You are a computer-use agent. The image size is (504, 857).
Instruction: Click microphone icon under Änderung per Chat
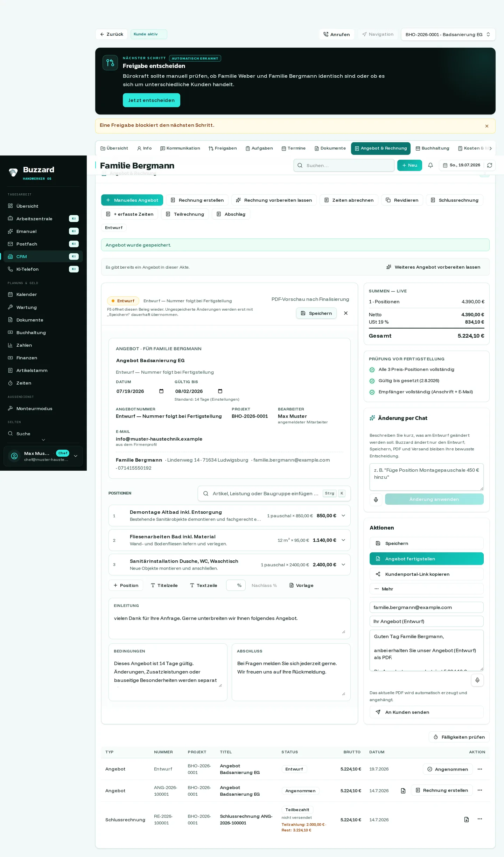(x=376, y=499)
